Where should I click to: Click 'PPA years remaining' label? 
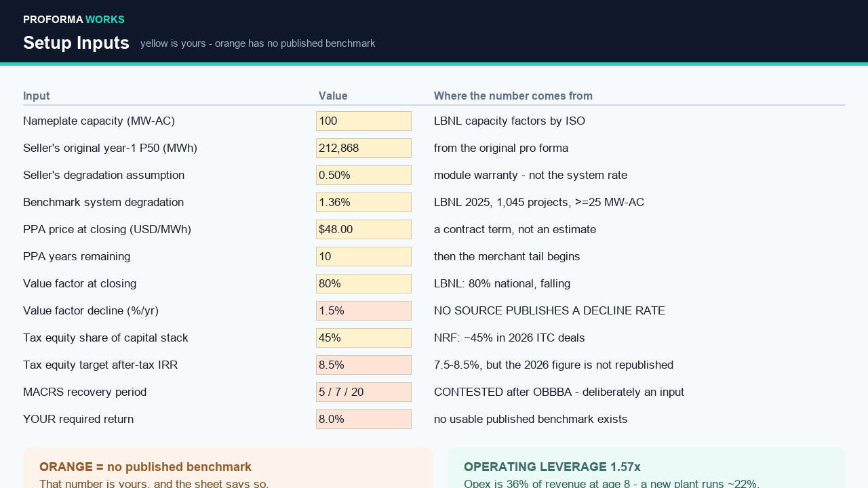pyautogui.click(x=77, y=256)
